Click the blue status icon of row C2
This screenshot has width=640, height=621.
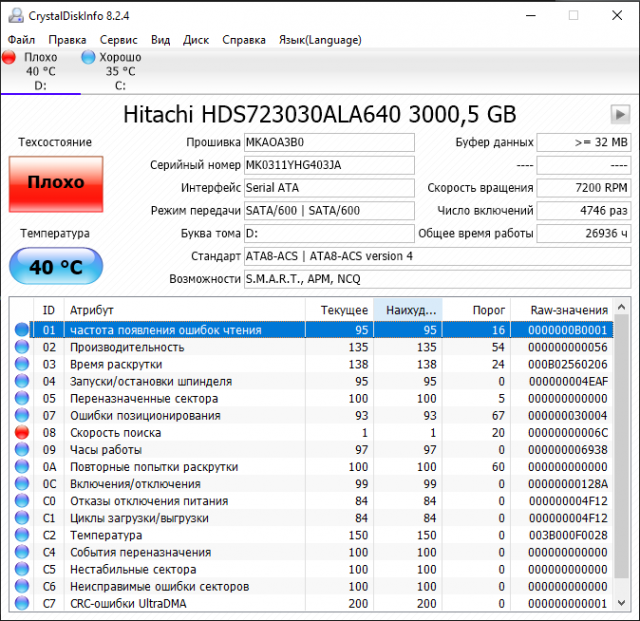coord(22,535)
